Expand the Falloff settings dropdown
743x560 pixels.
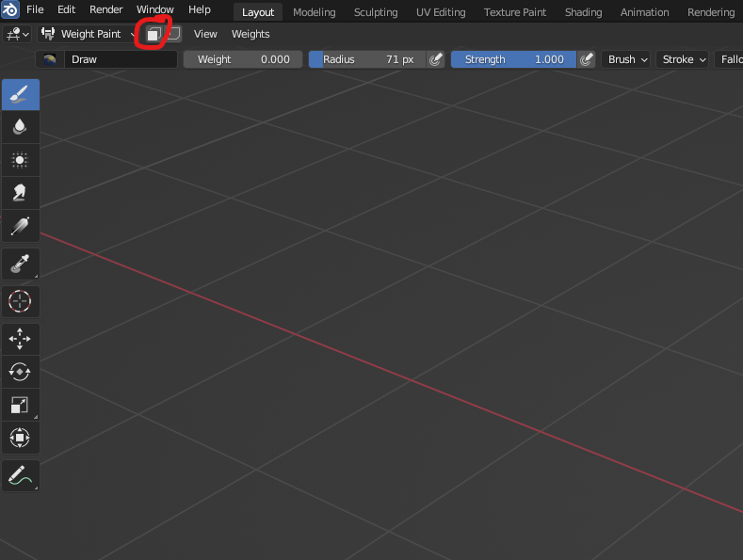tap(729, 59)
